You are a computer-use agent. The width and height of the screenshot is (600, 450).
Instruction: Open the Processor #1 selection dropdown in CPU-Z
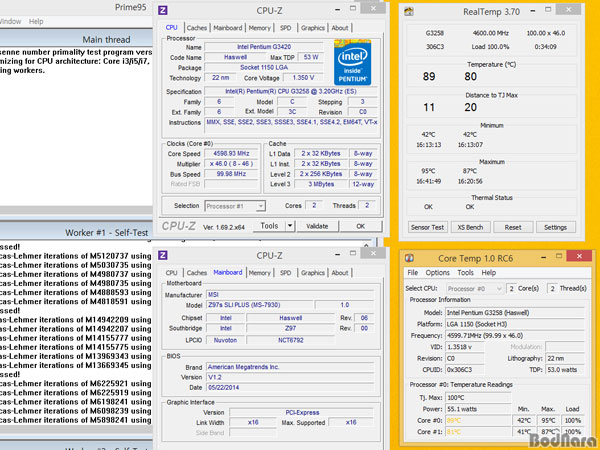(x=235, y=206)
